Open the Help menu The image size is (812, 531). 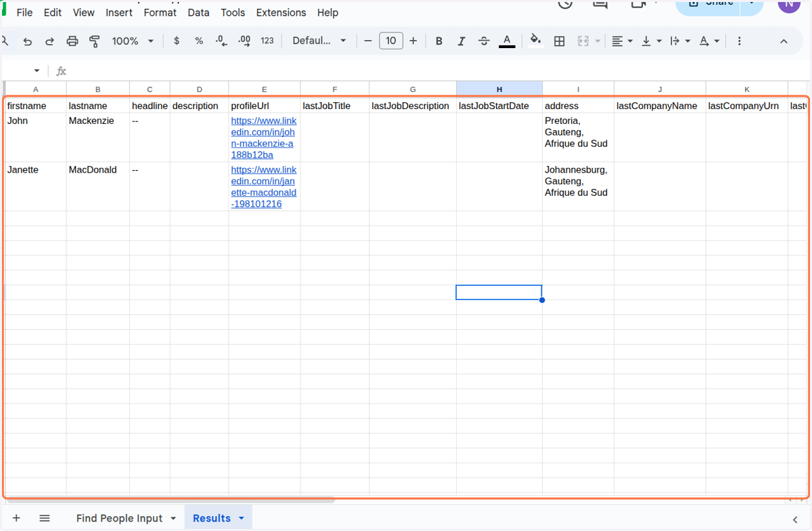coord(328,12)
